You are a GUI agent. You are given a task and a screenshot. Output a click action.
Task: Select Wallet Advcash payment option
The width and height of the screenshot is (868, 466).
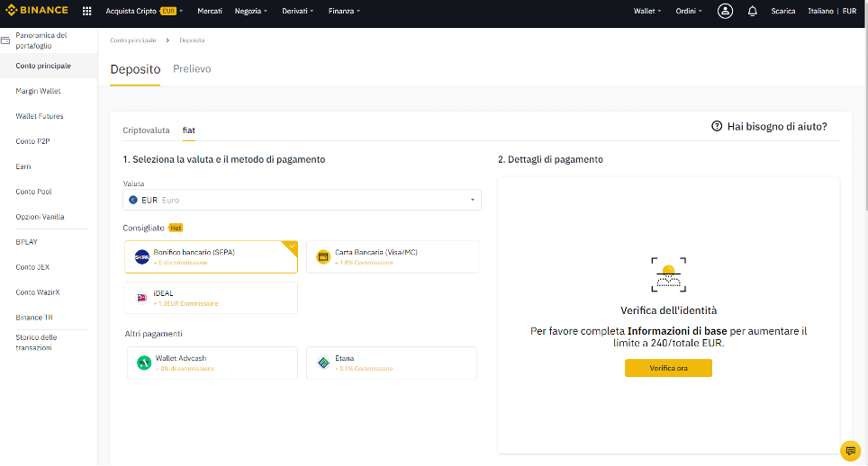coord(212,363)
